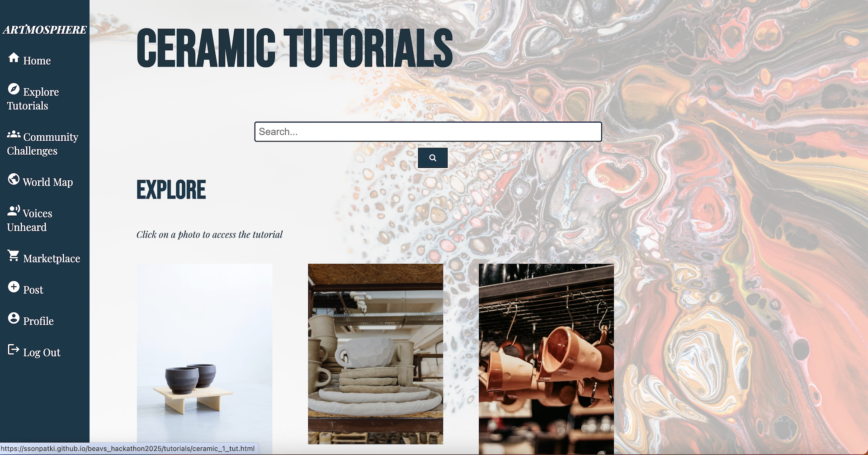The height and width of the screenshot is (455, 868).
Task: Click the globe icon beside World Map
Action: coord(14,179)
